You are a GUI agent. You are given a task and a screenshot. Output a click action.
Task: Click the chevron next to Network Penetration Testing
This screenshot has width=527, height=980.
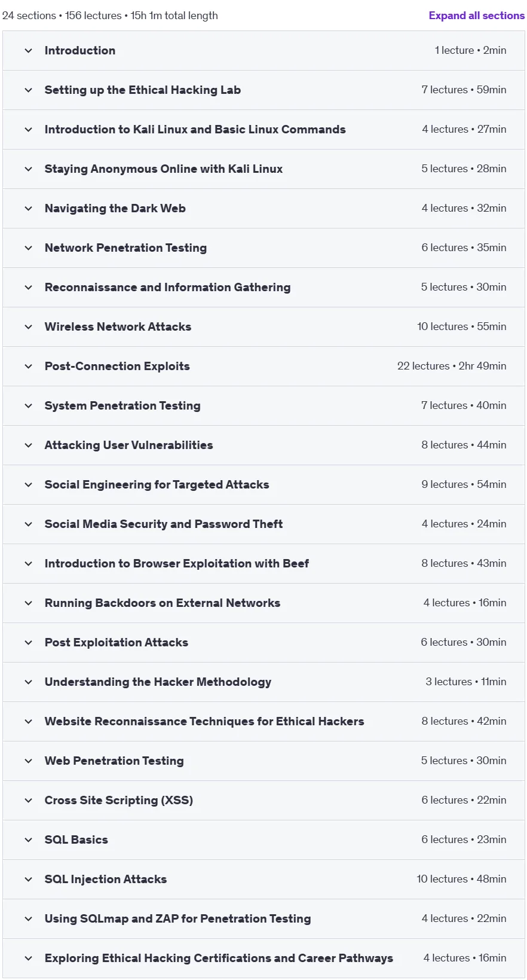coord(28,248)
